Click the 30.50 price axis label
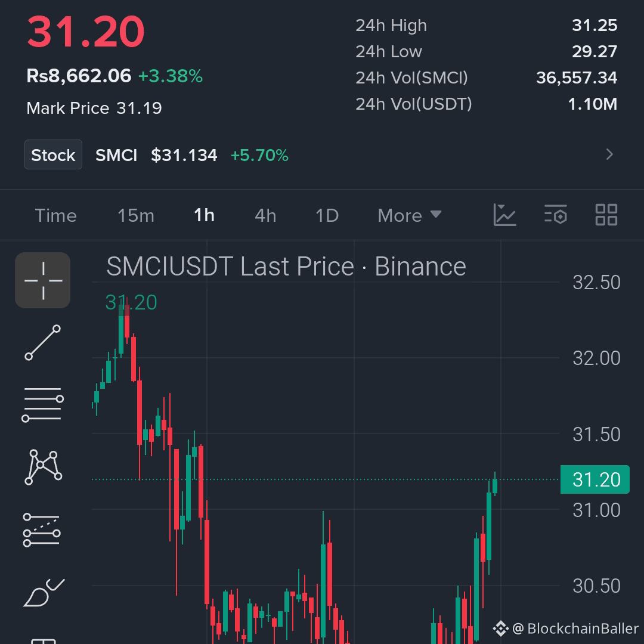This screenshot has height=644, width=644. [596, 586]
